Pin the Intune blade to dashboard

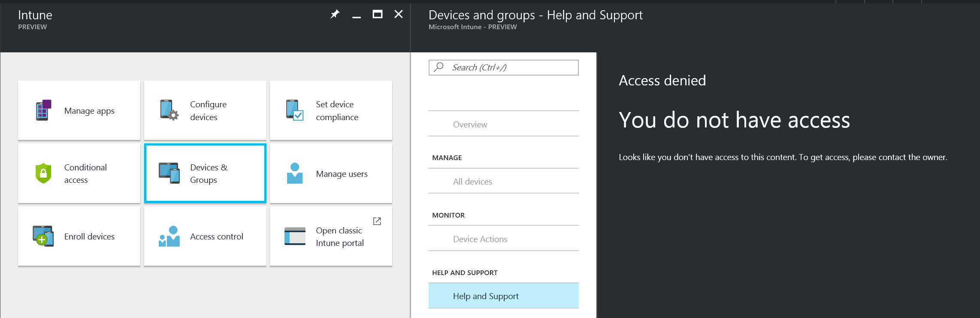335,15
